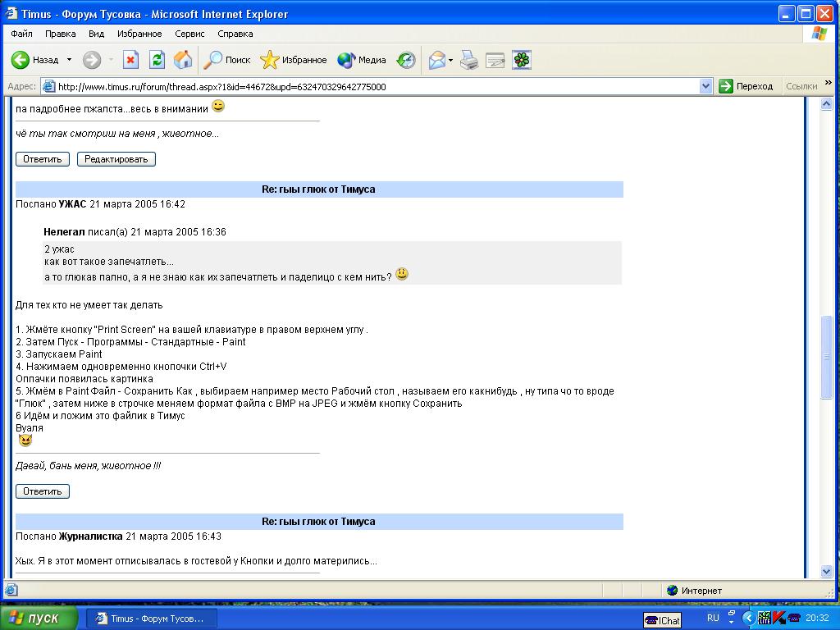Go to the Home page
The width and height of the screenshot is (840, 630).
click(183, 60)
